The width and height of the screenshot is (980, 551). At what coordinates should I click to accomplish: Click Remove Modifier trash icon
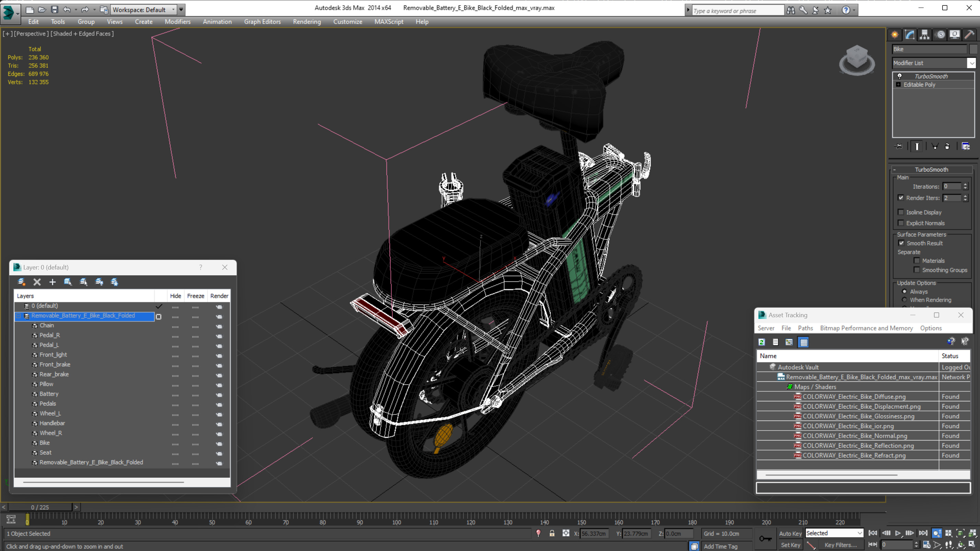click(x=947, y=146)
